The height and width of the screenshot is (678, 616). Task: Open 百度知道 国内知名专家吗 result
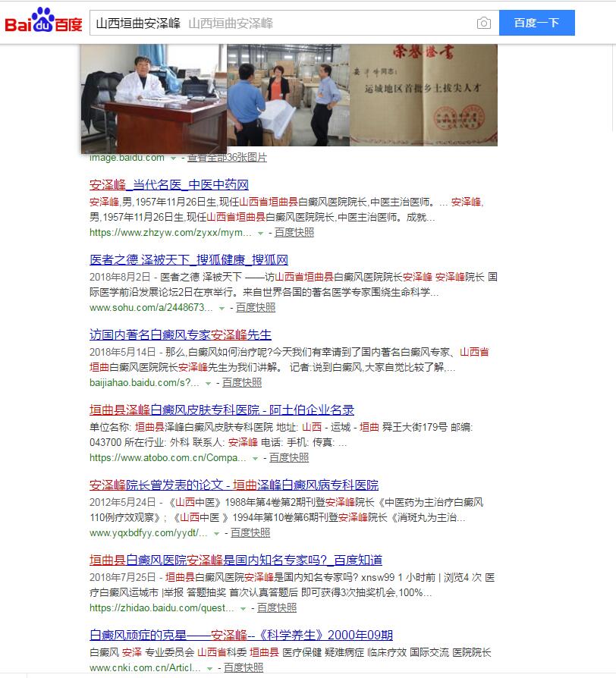point(236,560)
